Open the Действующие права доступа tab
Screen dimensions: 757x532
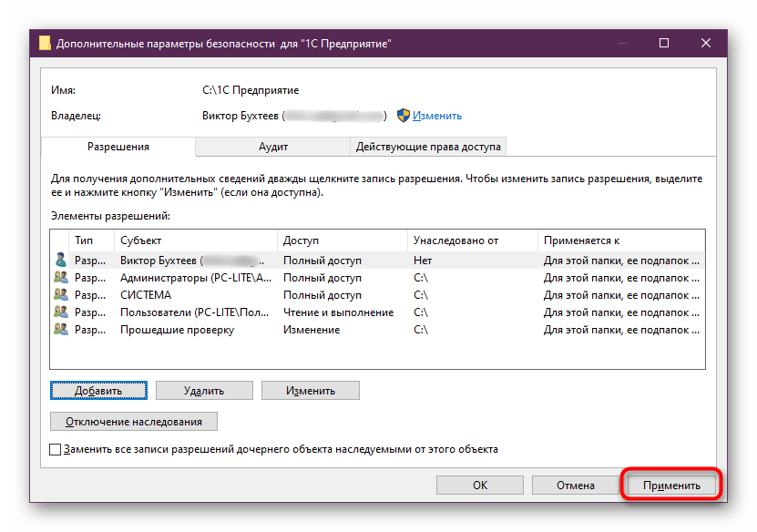(428, 147)
